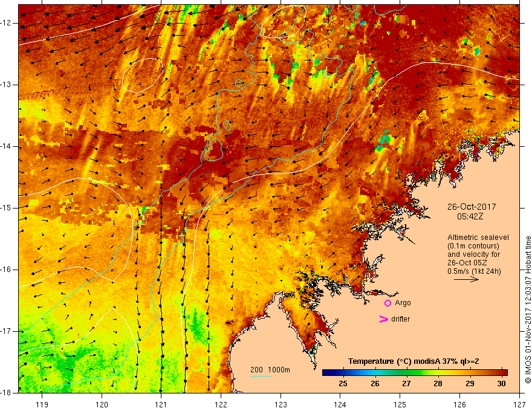This screenshot has width=532, height=411.
Task: Click the longitude axis label 125
Action: (400, 404)
